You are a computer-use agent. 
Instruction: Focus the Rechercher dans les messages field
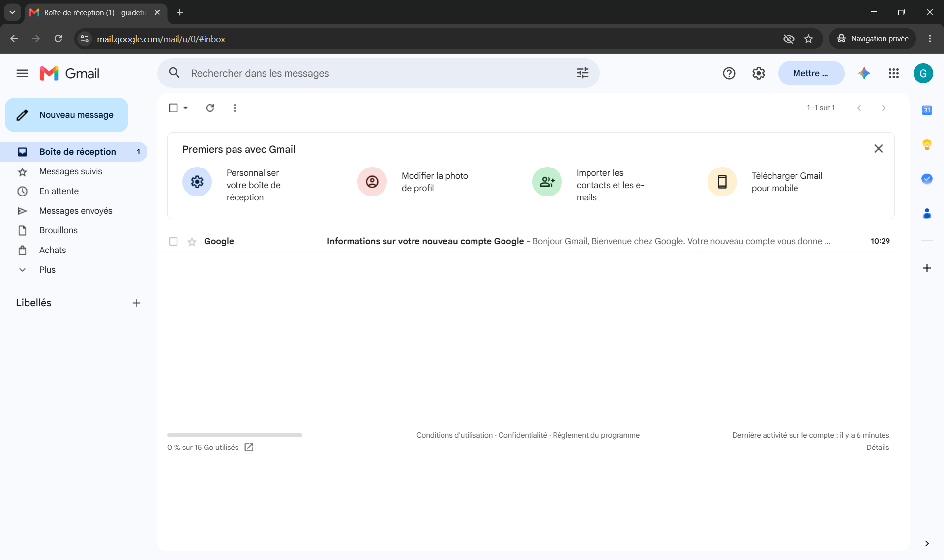tap(379, 73)
